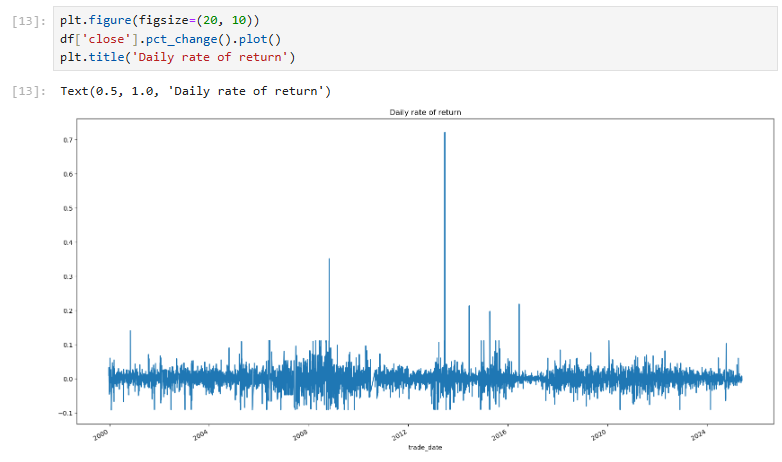Click the chart title 'Daily rate of return'
This screenshot has width=782, height=462.
[x=425, y=112]
